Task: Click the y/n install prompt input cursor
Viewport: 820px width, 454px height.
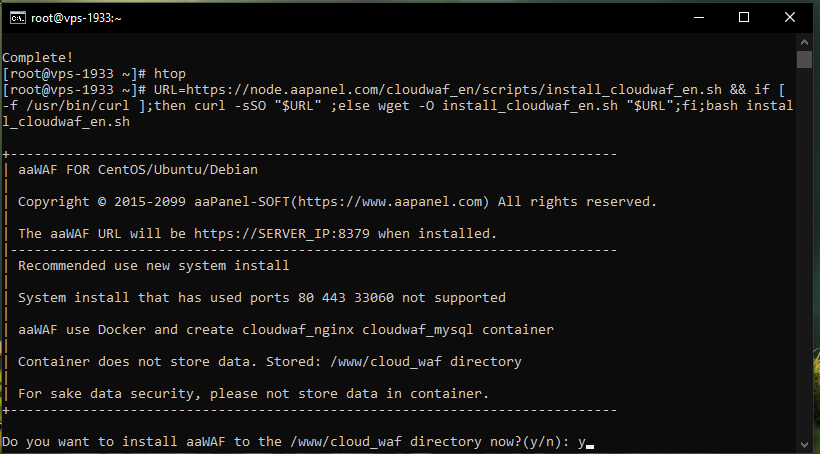Action: click(x=590, y=441)
